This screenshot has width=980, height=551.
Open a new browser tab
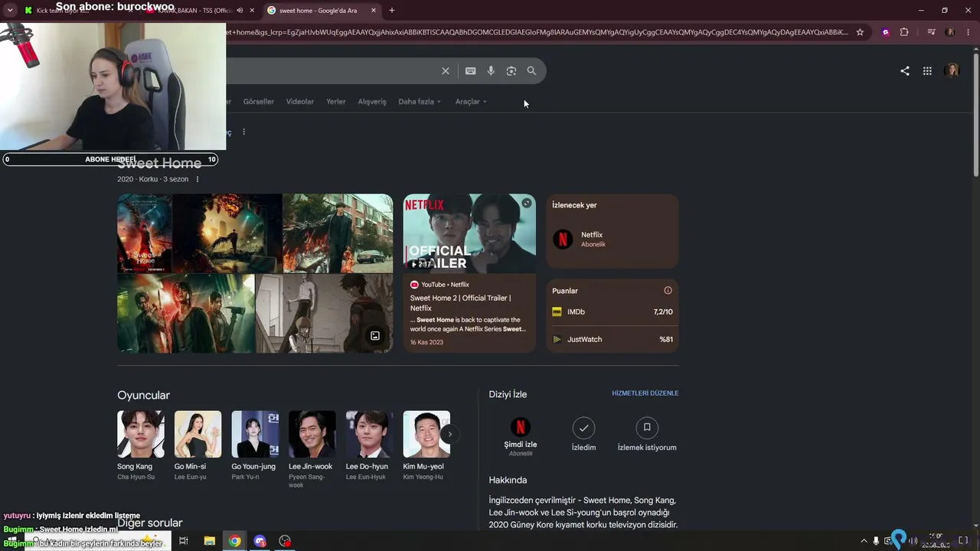point(392,11)
